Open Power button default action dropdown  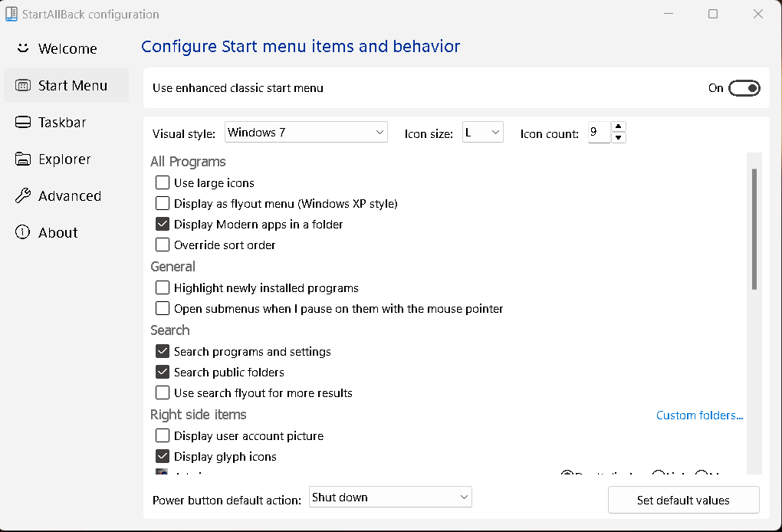tap(390, 497)
